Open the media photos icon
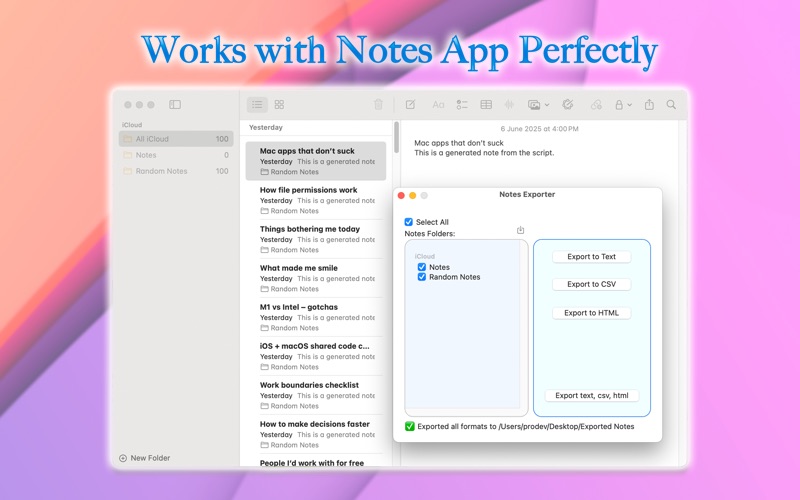 point(534,105)
